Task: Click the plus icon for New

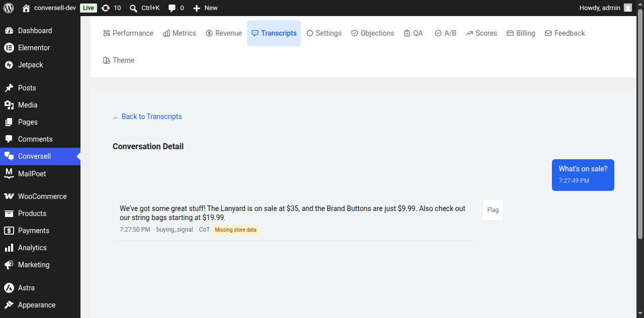Action: 197,8
